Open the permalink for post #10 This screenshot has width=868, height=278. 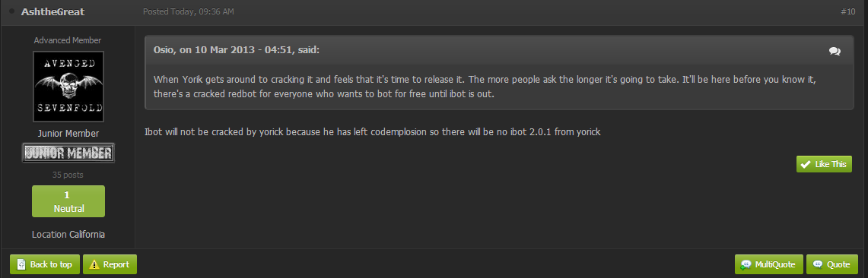847,11
